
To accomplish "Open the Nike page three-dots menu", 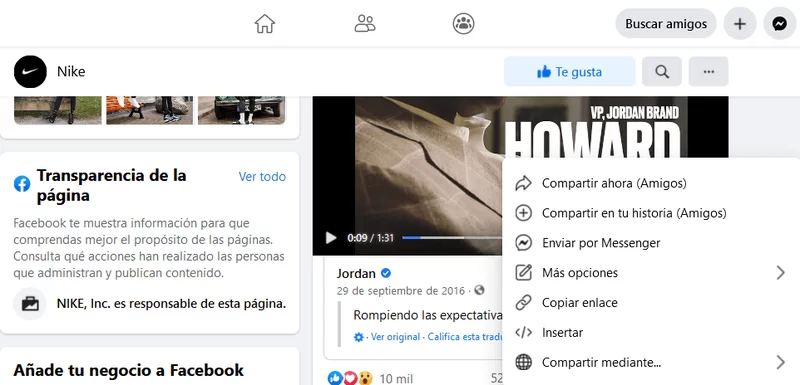I will 708,72.
